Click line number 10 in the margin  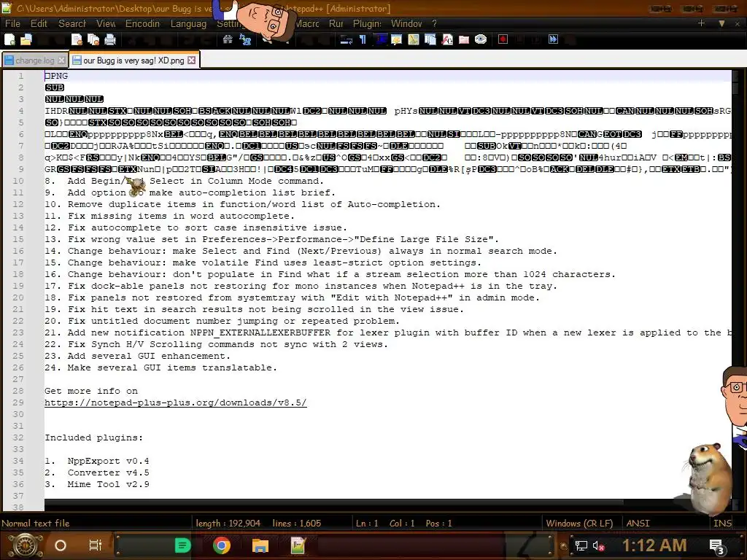[18, 181]
